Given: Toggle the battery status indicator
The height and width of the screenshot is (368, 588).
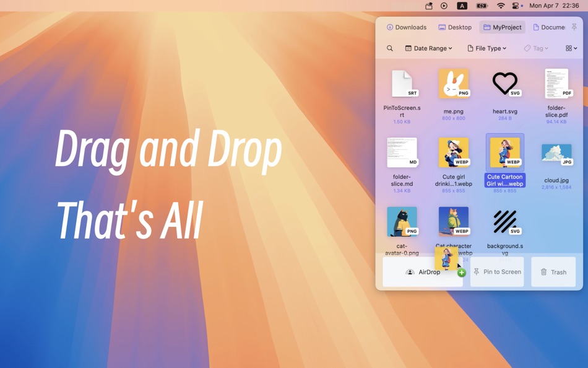Looking at the screenshot, I should tap(481, 6).
